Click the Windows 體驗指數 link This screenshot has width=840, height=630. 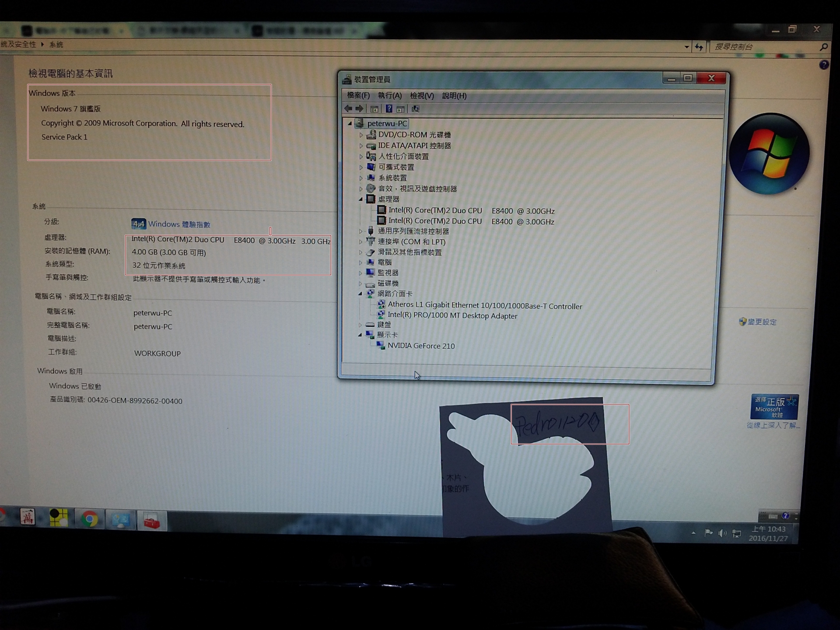click(179, 224)
